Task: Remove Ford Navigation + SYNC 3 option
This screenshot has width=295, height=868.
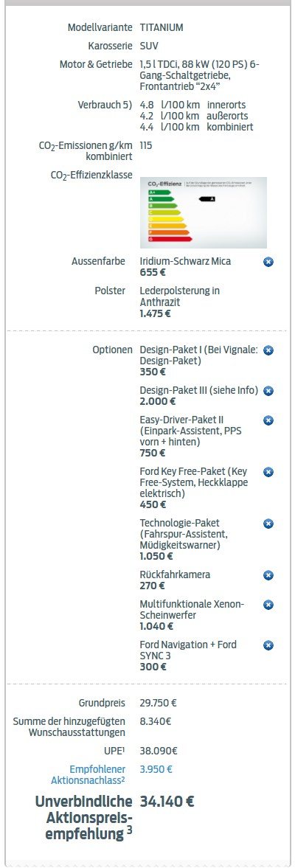Action: 268,645
